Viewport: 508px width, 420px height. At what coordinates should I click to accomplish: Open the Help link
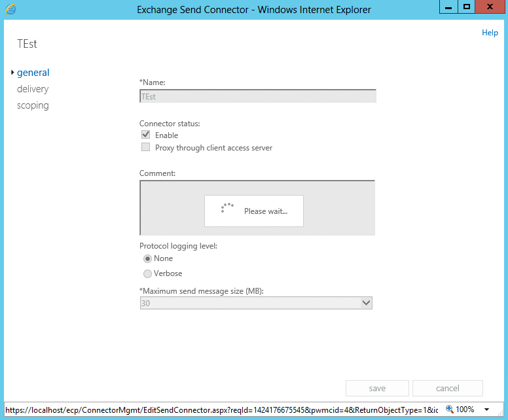click(x=490, y=33)
